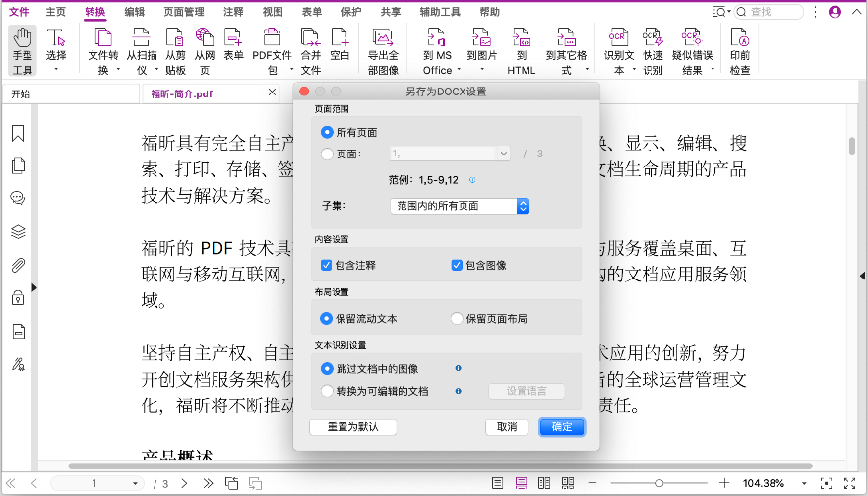This screenshot has height=496, width=868.
Task: Jump to the last page
Action: 208,483
